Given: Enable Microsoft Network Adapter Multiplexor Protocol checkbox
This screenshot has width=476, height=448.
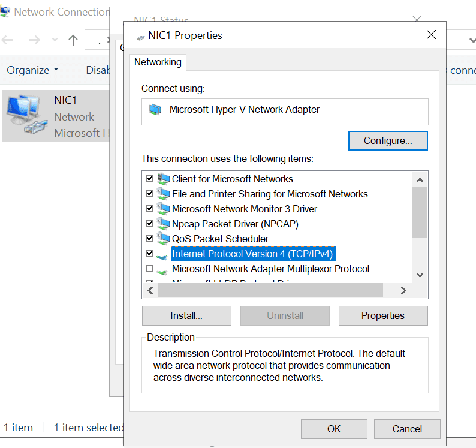Looking at the screenshot, I should 149,268.
